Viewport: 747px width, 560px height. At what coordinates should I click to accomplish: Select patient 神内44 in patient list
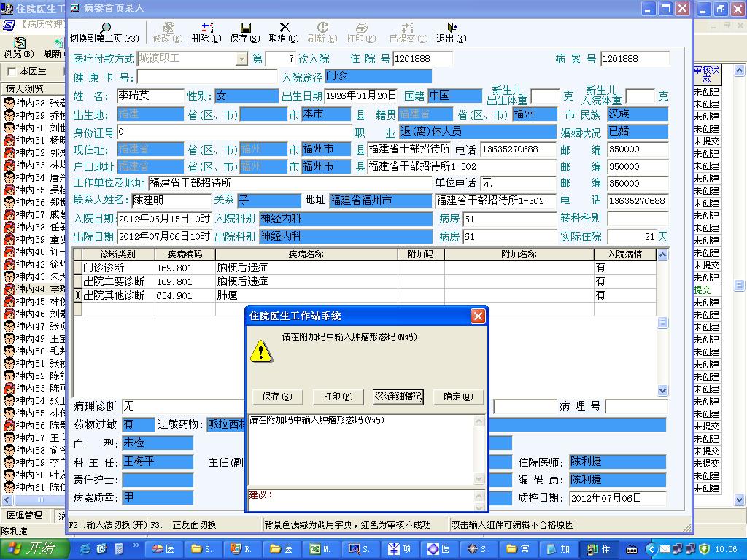[35, 289]
